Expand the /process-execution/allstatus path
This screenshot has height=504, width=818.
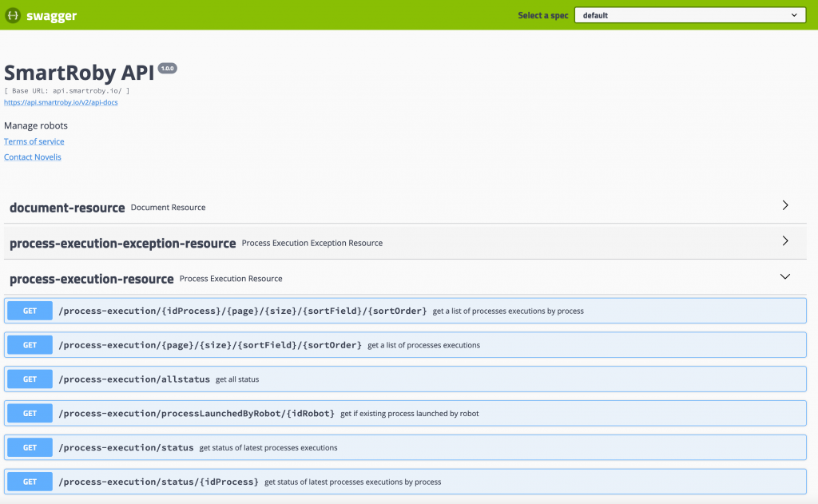[134, 379]
